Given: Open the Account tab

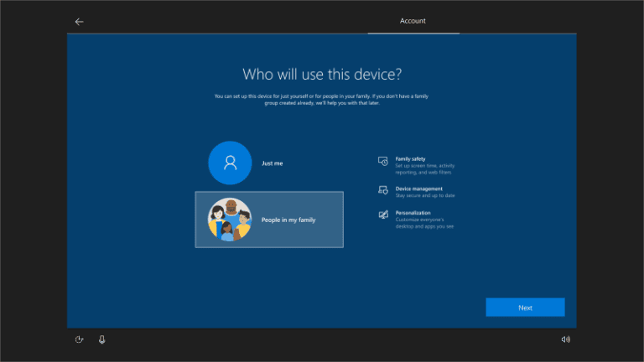Looking at the screenshot, I should (413, 21).
